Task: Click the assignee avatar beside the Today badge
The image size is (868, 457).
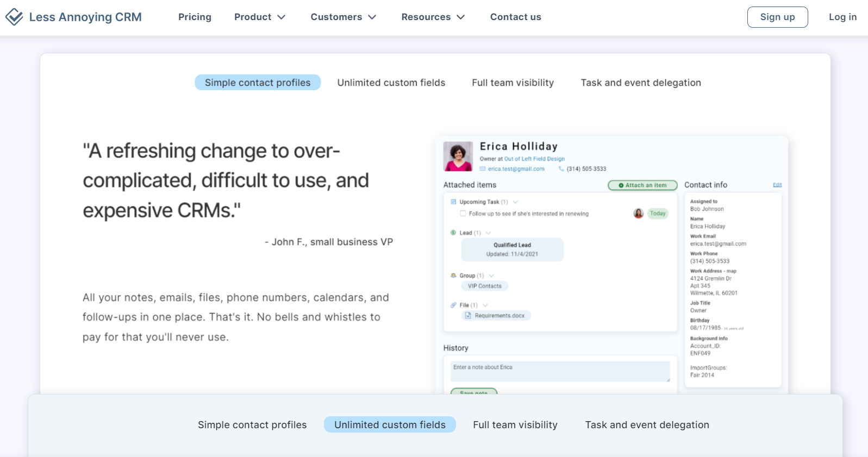Action: [639, 214]
